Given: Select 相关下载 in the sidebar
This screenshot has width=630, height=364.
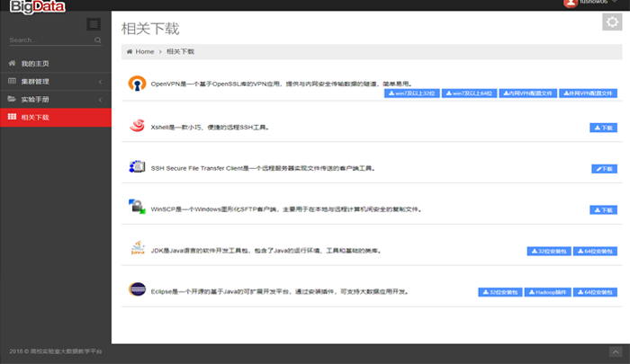Looking at the screenshot, I should point(54,118).
